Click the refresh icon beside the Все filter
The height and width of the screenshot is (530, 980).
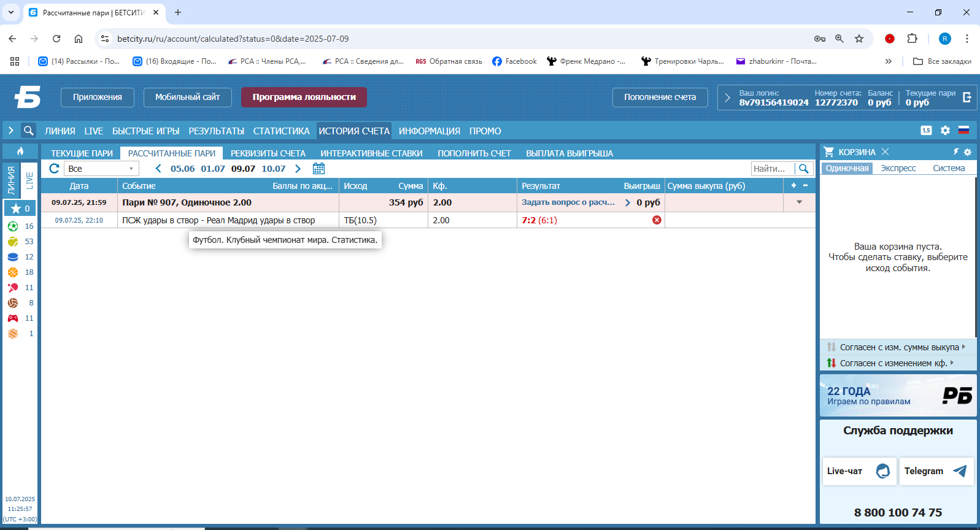pos(54,169)
